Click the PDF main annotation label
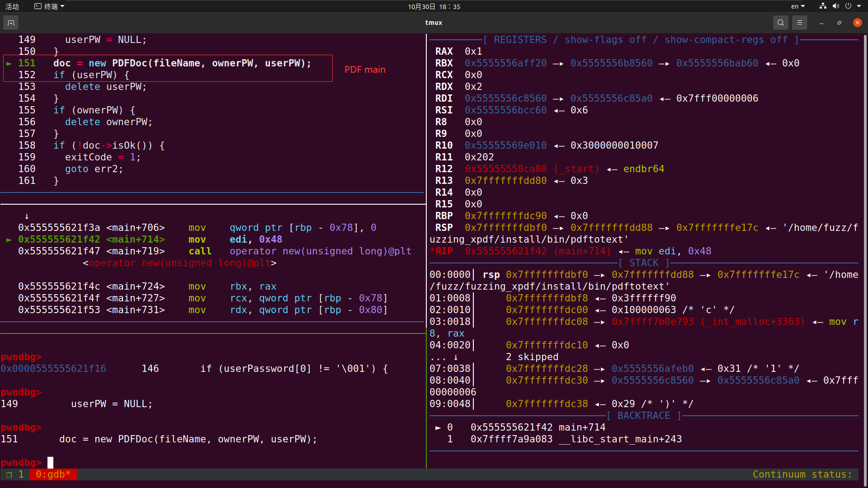868x488 pixels. 365,70
